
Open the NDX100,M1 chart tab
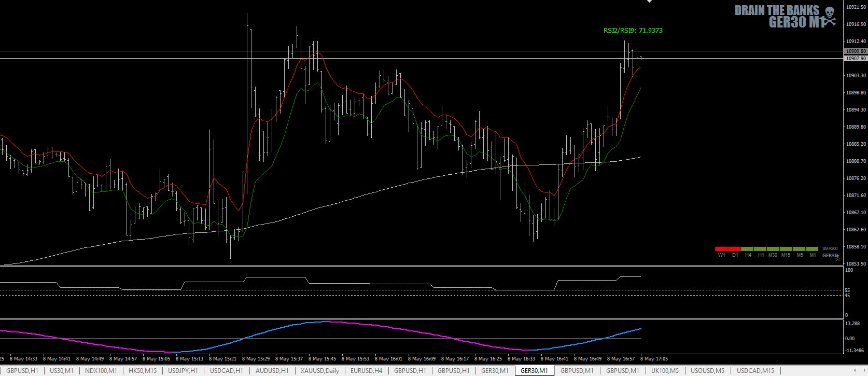tap(101, 371)
